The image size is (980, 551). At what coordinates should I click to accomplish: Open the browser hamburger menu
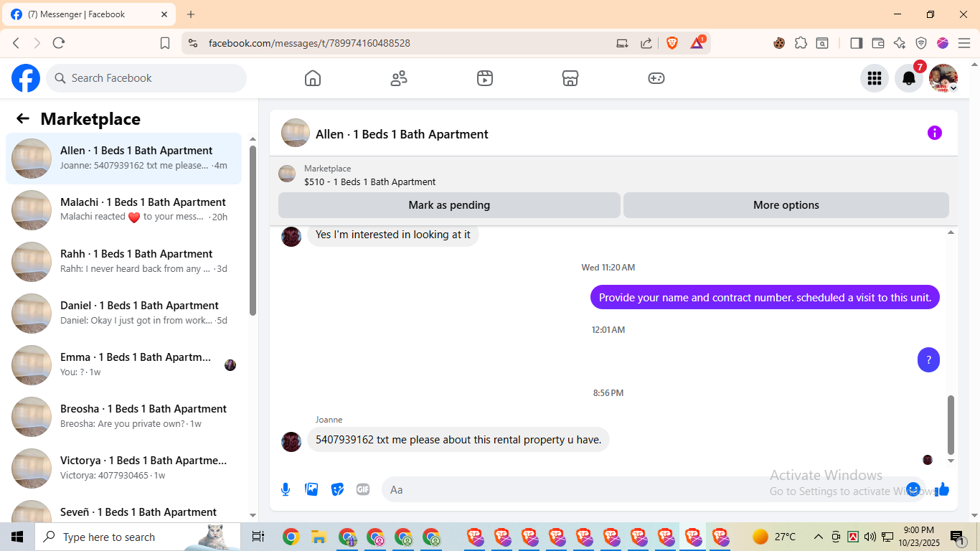coord(964,43)
